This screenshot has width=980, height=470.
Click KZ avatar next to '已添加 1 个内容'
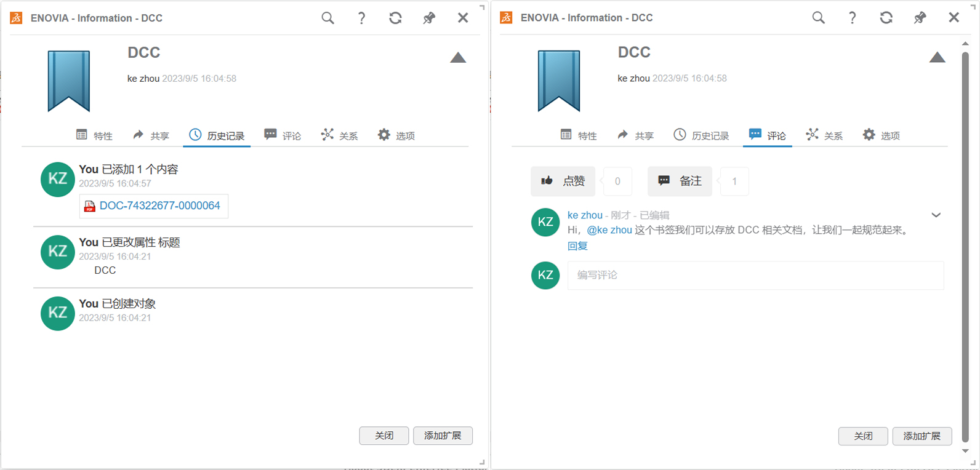58,180
